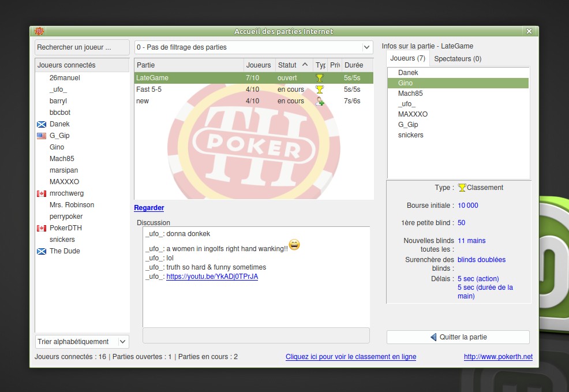Screen dimensions: 569x392
Task: Select the game named new
Action: [x=254, y=101]
